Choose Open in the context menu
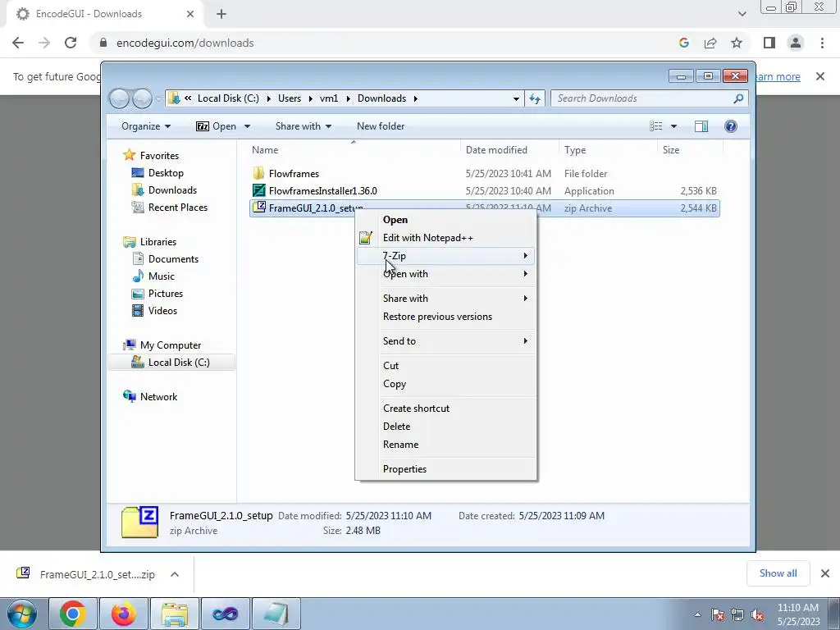The image size is (840, 630). point(395,220)
